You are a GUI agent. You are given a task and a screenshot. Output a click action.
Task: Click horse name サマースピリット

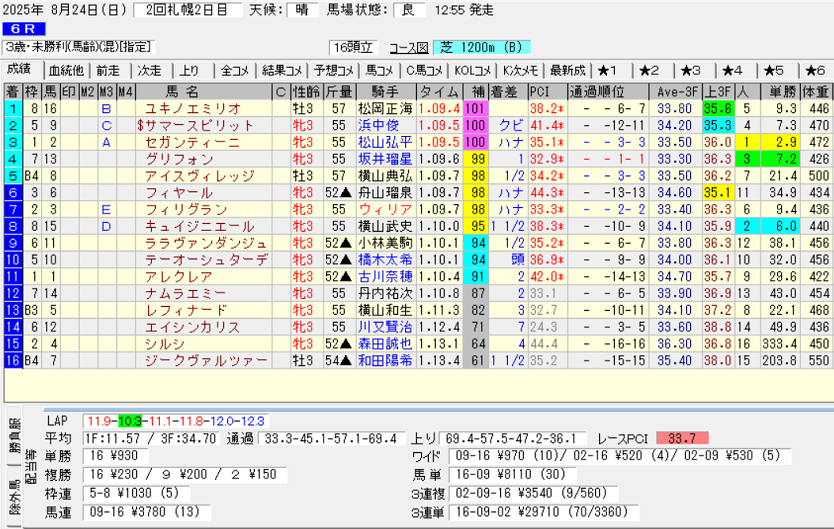(x=202, y=125)
